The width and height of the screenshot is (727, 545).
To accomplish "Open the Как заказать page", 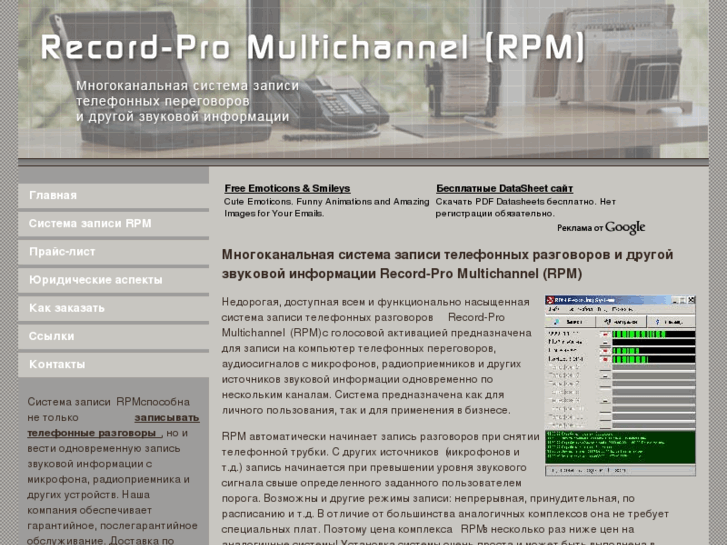I will click(x=114, y=308).
